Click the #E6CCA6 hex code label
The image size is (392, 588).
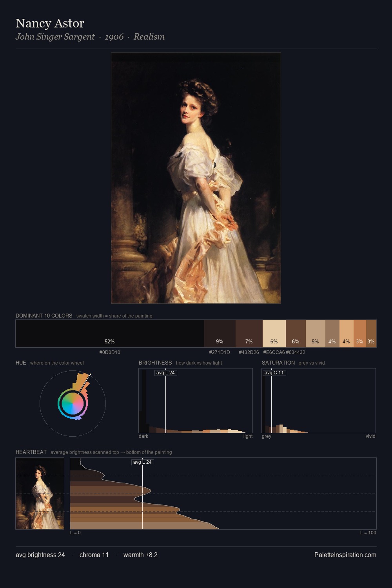coord(274,352)
